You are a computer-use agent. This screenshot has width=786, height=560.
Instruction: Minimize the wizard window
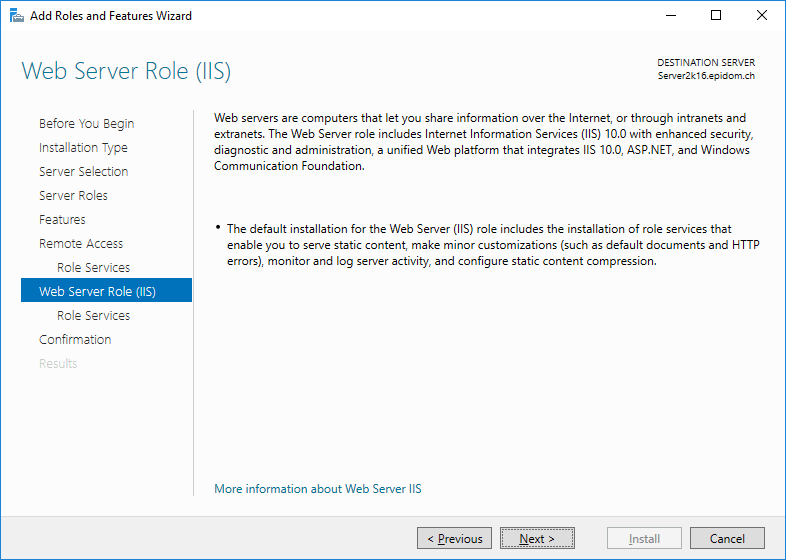coord(671,16)
